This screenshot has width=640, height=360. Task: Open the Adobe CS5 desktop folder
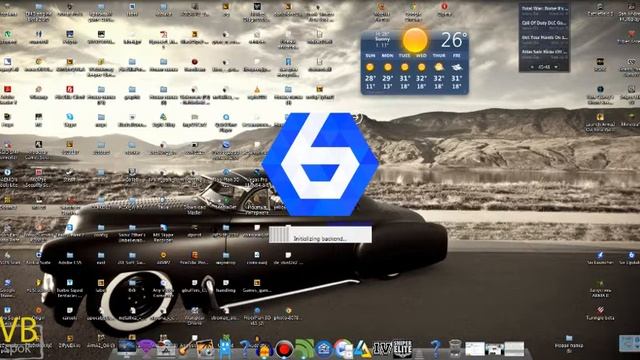(70, 258)
